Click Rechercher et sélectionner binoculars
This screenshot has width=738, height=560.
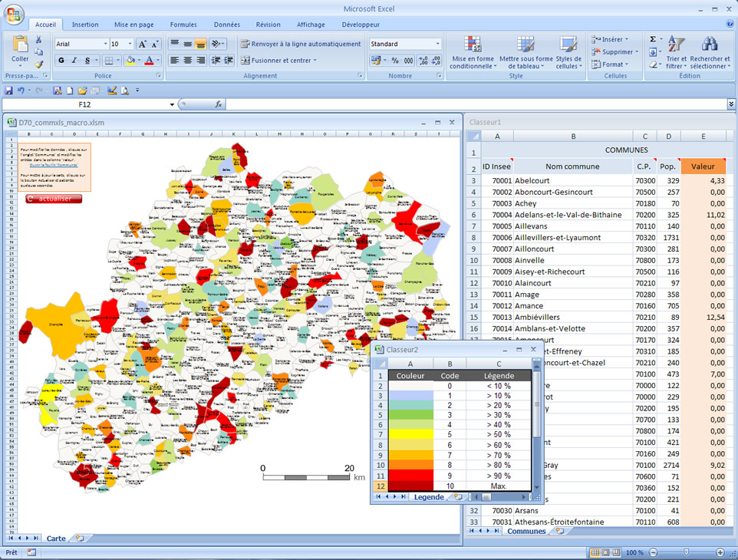click(x=710, y=52)
